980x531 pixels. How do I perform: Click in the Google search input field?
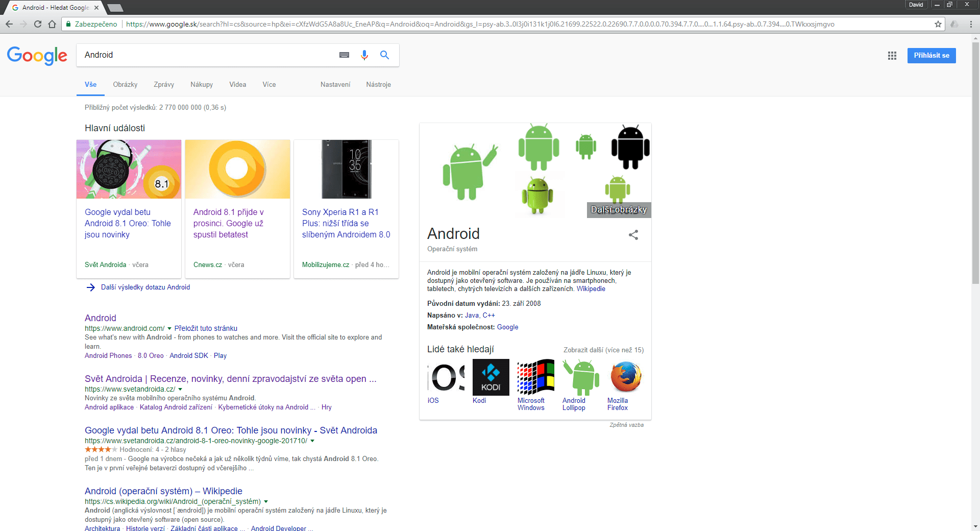click(x=204, y=55)
